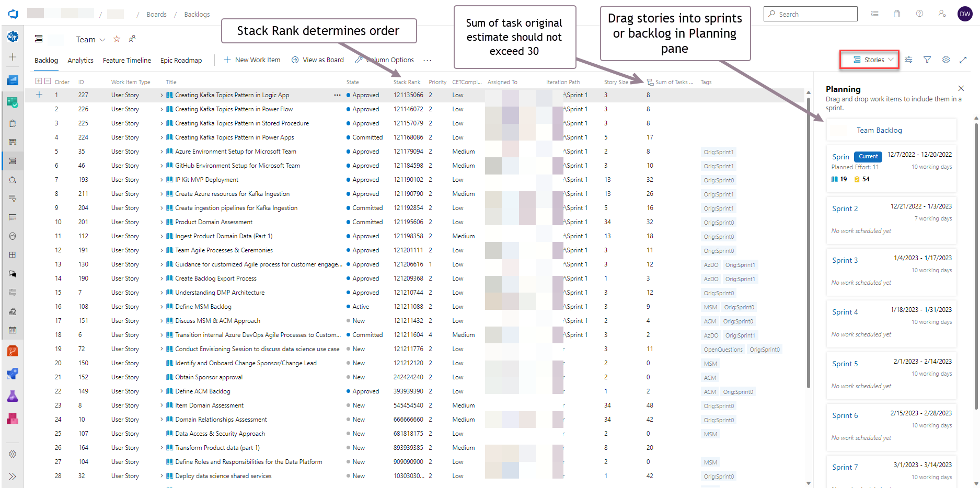Open the view options sliders icon
The height and width of the screenshot is (488, 980).
click(x=908, y=60)
